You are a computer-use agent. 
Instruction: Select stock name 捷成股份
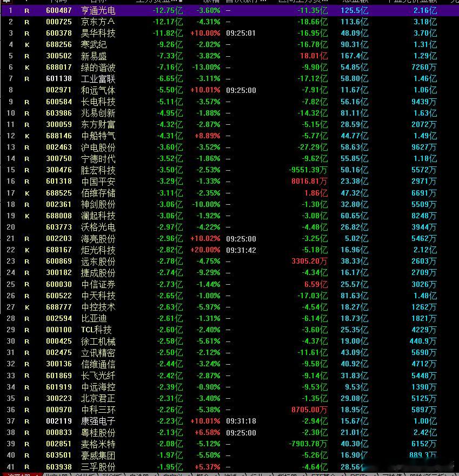pyautogui.click(x=98, y=273)
